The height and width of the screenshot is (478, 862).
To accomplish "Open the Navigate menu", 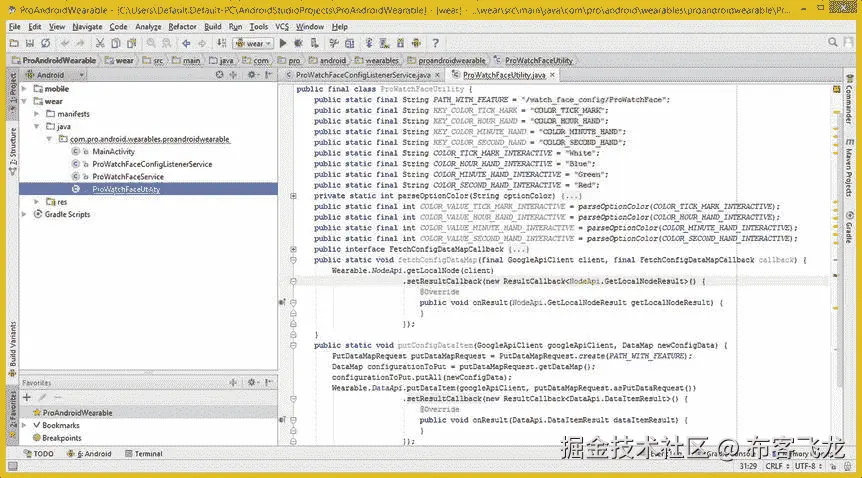I will tap(87, 26).
